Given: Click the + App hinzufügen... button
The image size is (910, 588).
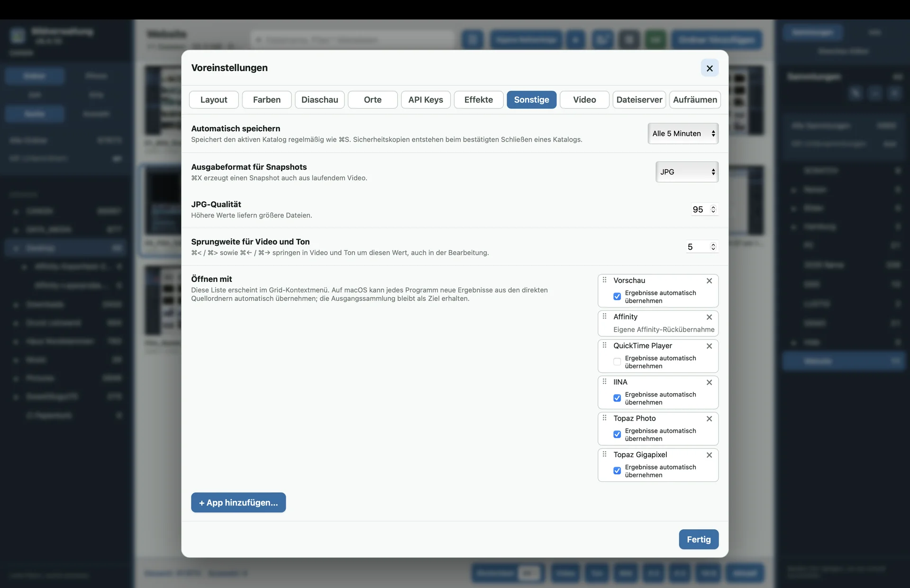Looking at the screenshot, I should point(238,502).
